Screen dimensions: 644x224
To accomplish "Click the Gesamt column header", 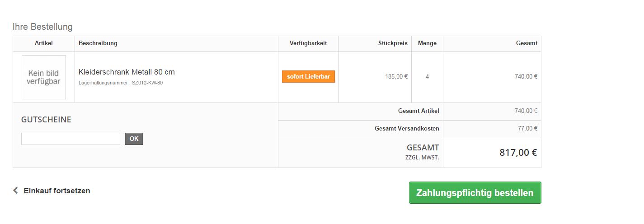I will tap(526, 43).
